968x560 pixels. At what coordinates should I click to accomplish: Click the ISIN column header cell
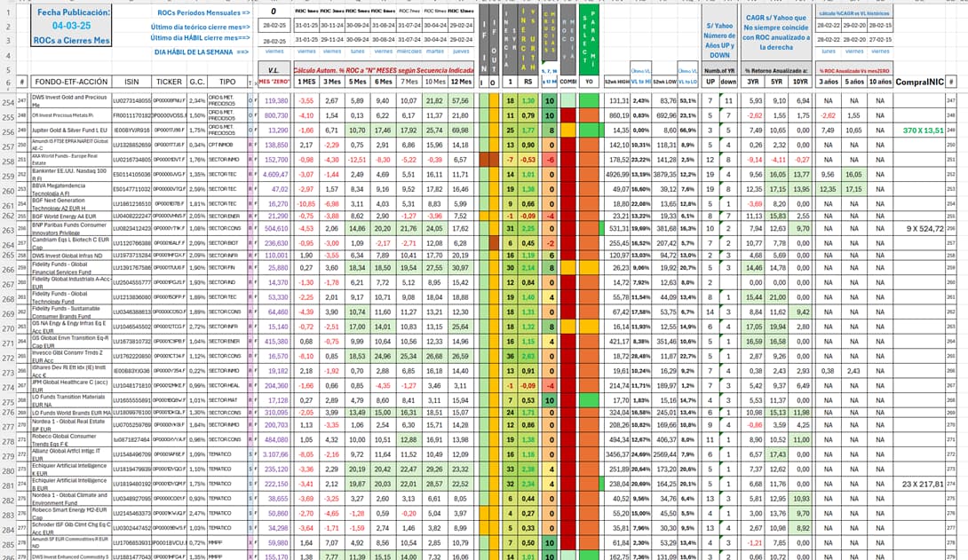pos(131,82)
